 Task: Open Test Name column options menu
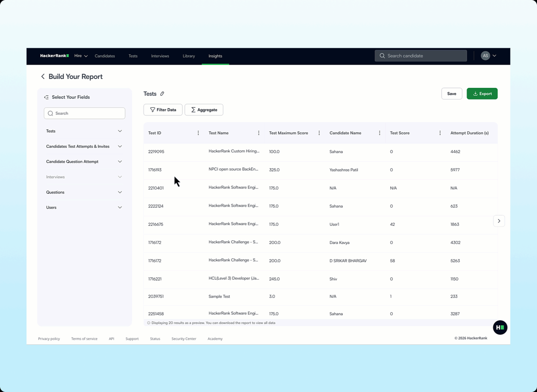259,133
